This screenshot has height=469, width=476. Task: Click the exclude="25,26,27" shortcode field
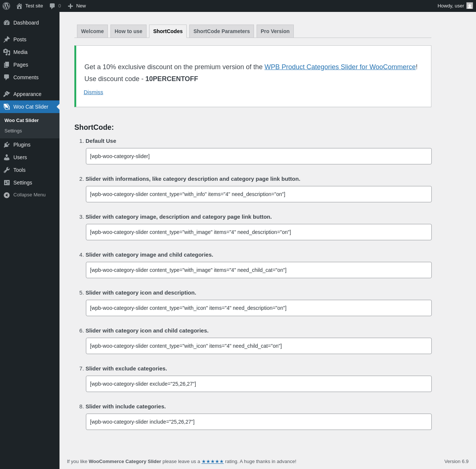259,384
